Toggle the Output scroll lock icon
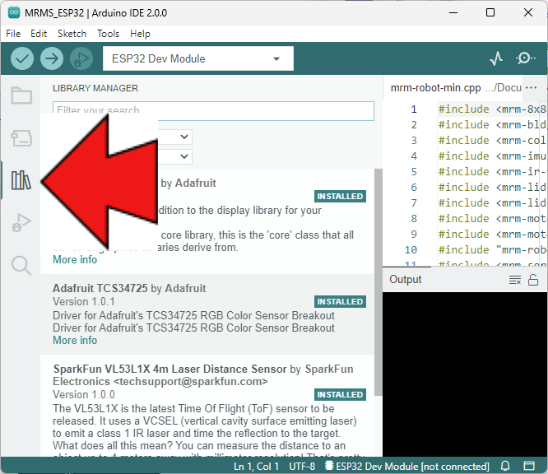548x474 pixels. point(533,280)
